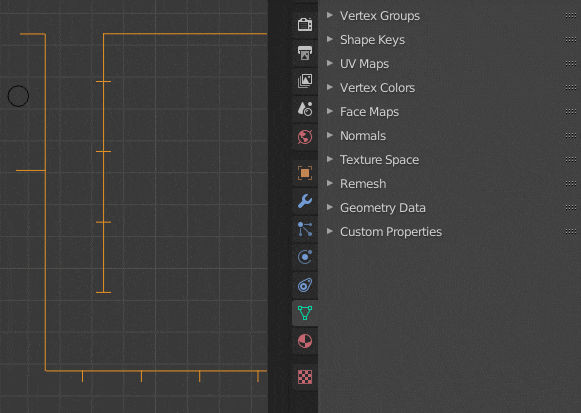The height and width of the screenshot is (413, 581).
Task: Click the Geometry Data panel grip handle
Action: pos(571,207)
